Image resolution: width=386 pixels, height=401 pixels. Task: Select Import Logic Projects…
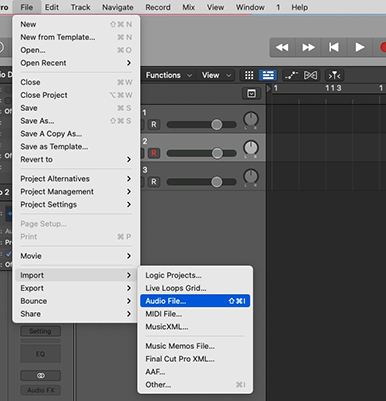[195, 275]
